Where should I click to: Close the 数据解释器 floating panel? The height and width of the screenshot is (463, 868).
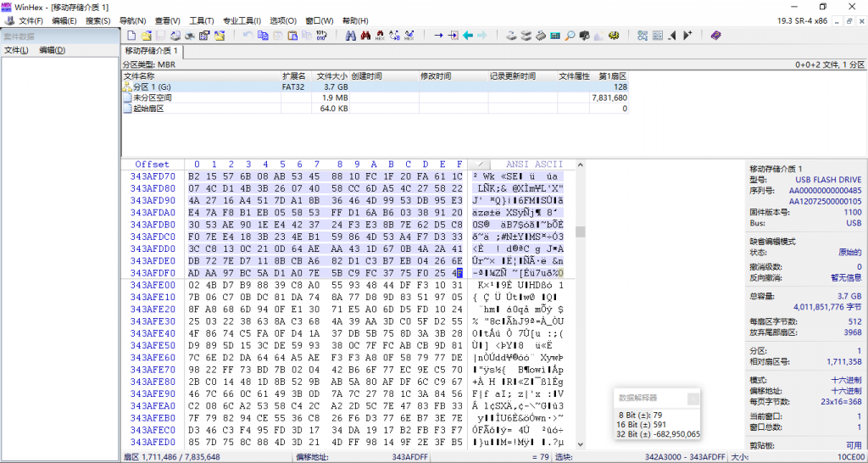point(693,399)
